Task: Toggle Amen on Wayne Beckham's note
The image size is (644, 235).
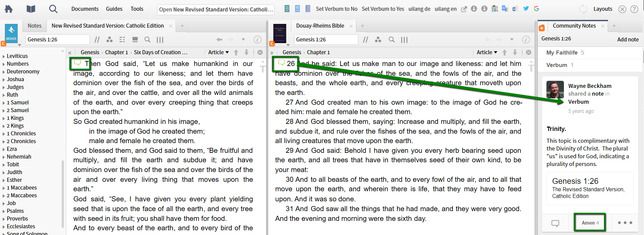Action: [590, 223]
